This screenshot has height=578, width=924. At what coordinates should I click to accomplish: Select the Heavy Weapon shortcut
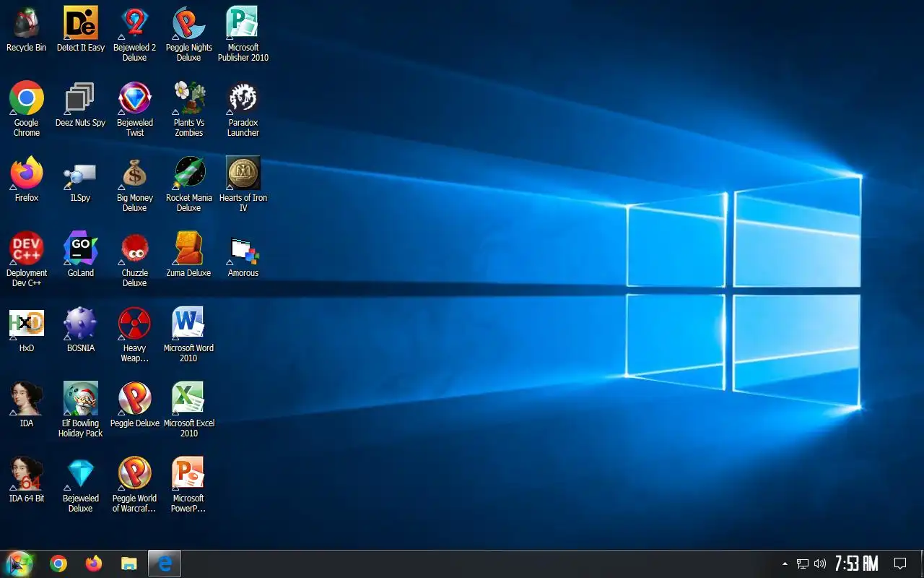(x=134, y=335)
